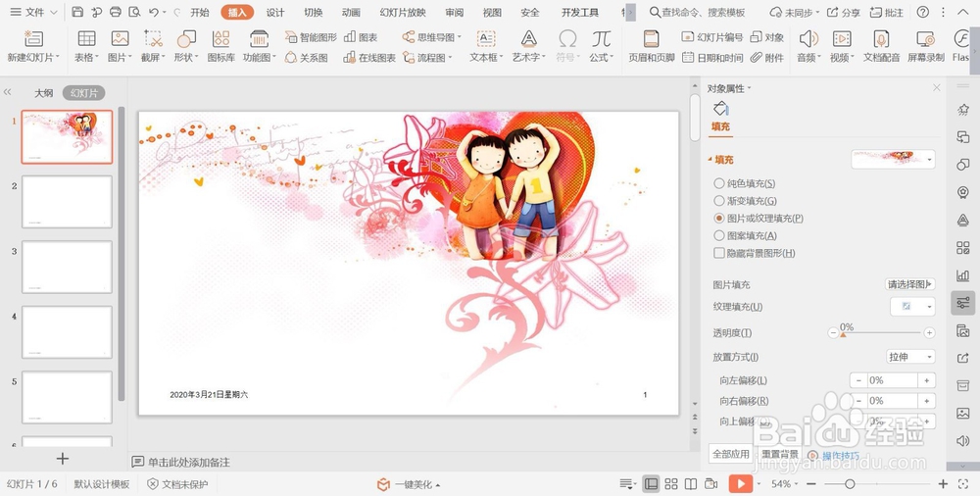Open the 文件 menu dropdown
This screenshot has height=496, width=980.
click(33, 12)
